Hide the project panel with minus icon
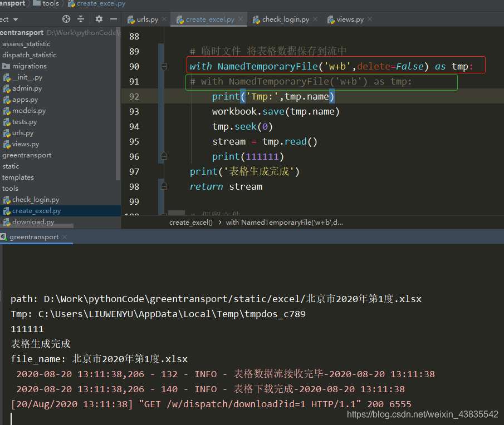This screenshot has width=504, height=425. (x=114, y=19)
